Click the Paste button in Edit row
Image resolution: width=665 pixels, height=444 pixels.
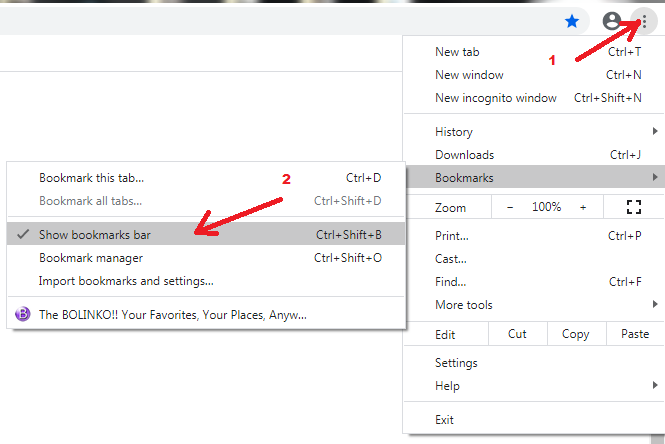pyautogui.click(x=635, y=334)
